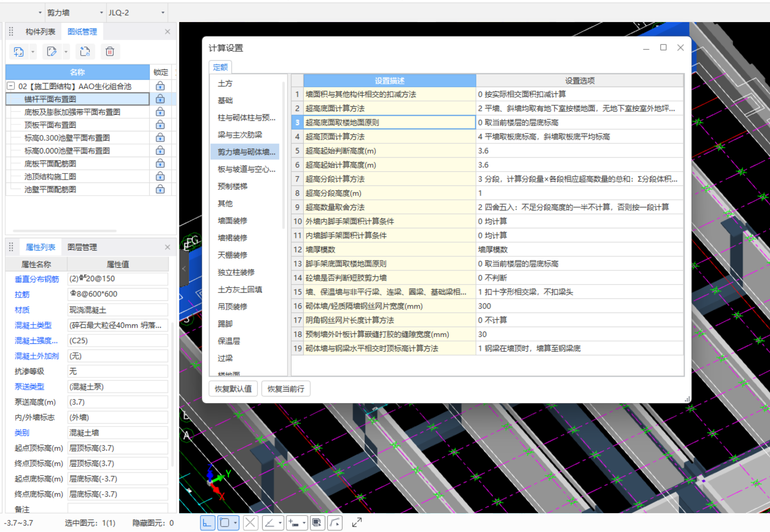This screenshot has height=532, width=770.
Task: Click option cell for 超高数量取舍方法
Action: click(x=579, y=207)
